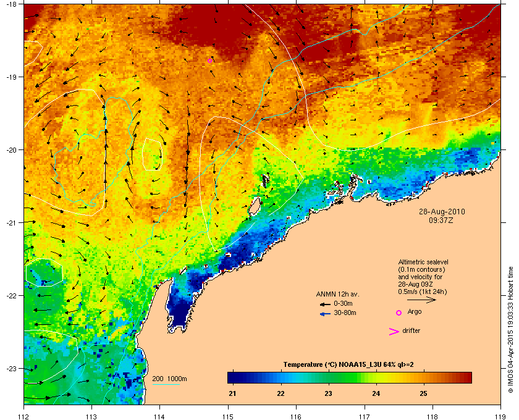Screen dimensions: 519x420
Task: Click the cyan 200 1000m isobath legend line
Action: [166, 385]
